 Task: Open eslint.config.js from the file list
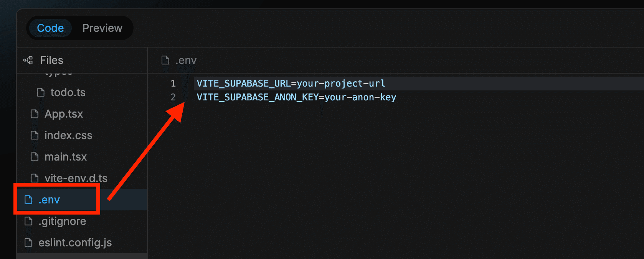[x=75, y=243]
